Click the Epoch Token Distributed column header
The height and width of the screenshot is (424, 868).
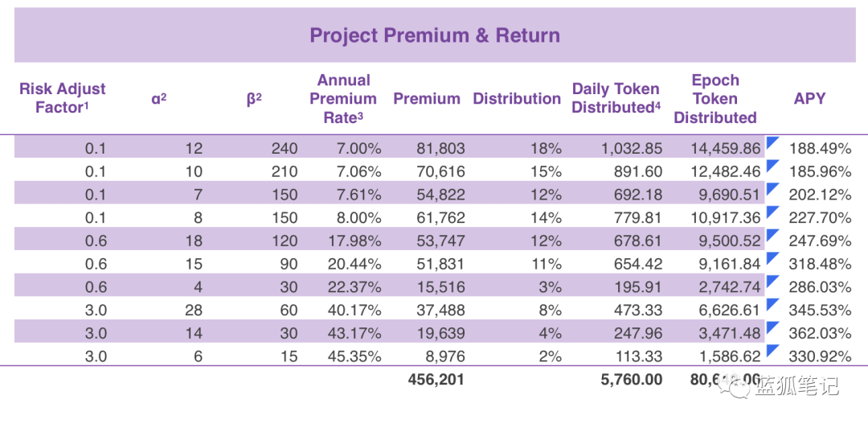coord(715,98)
